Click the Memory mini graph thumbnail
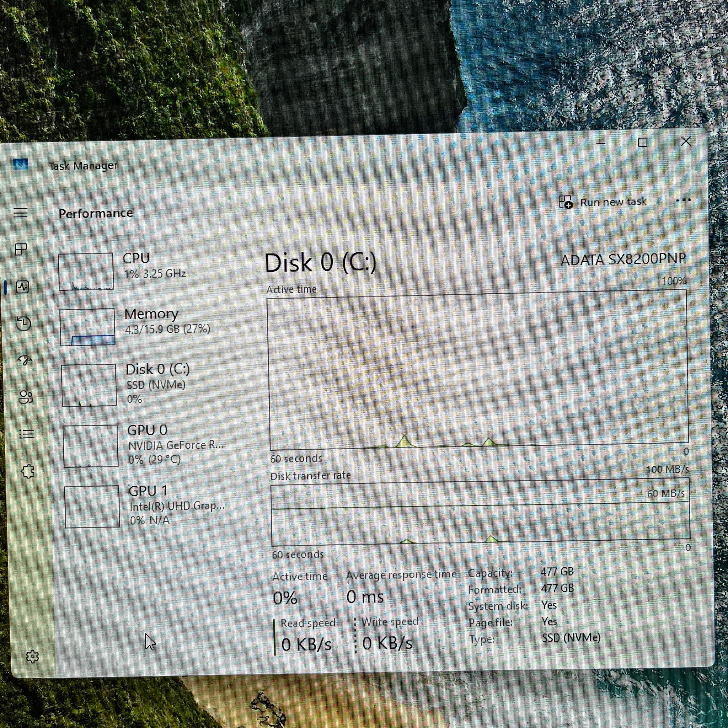728x728 pixels. point(87,327)
